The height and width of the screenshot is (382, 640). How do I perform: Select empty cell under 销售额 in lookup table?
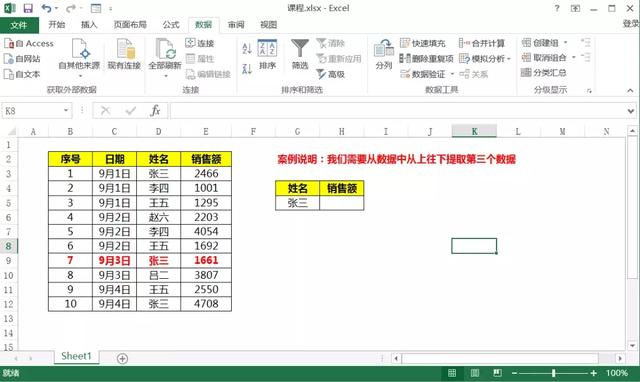pos(342,203)
